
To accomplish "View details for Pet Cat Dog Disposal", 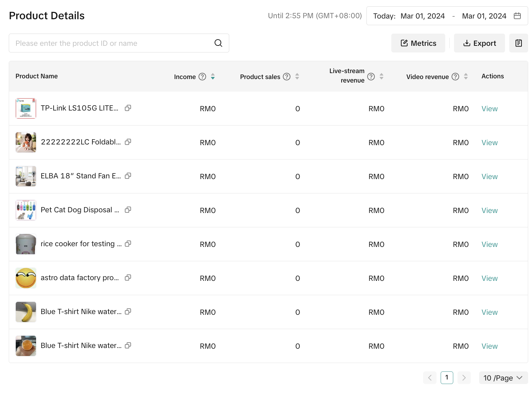I will (x=489, y=211).
